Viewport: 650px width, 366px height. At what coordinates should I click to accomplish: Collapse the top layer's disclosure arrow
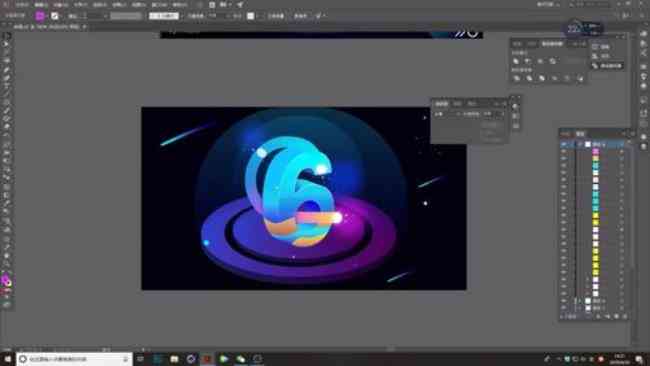click(x=580, y=144)
